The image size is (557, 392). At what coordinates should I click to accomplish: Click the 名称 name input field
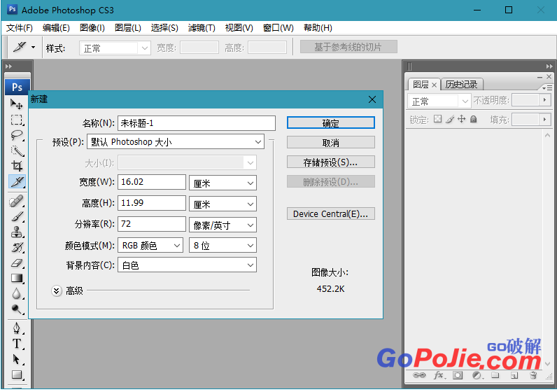[197, 123]
